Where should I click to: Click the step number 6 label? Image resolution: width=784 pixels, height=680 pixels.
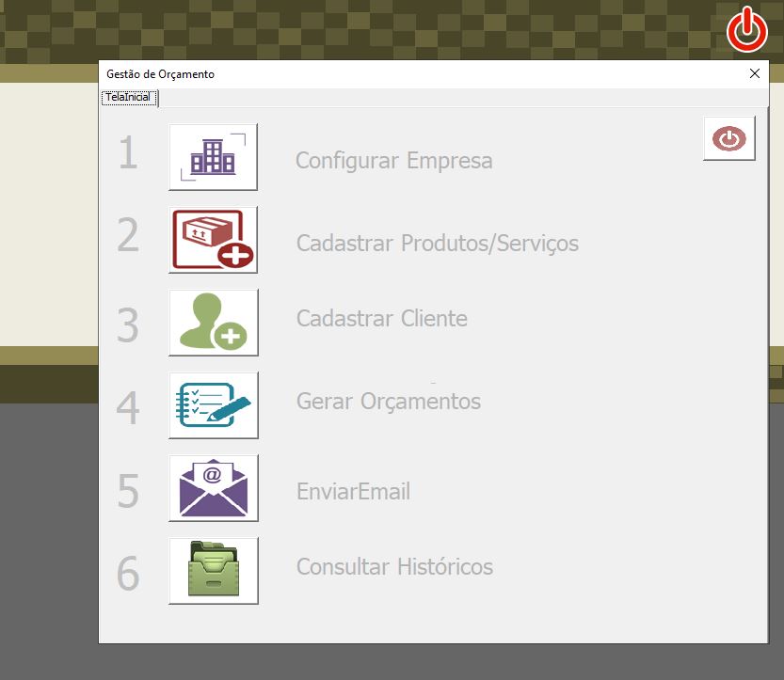pos(128,573)
